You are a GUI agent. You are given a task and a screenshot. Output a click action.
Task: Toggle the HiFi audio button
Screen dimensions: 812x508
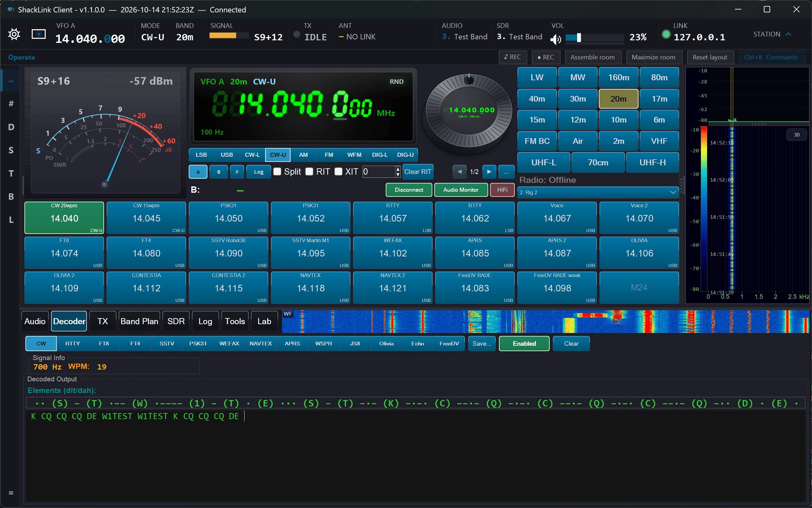[502, 190]
